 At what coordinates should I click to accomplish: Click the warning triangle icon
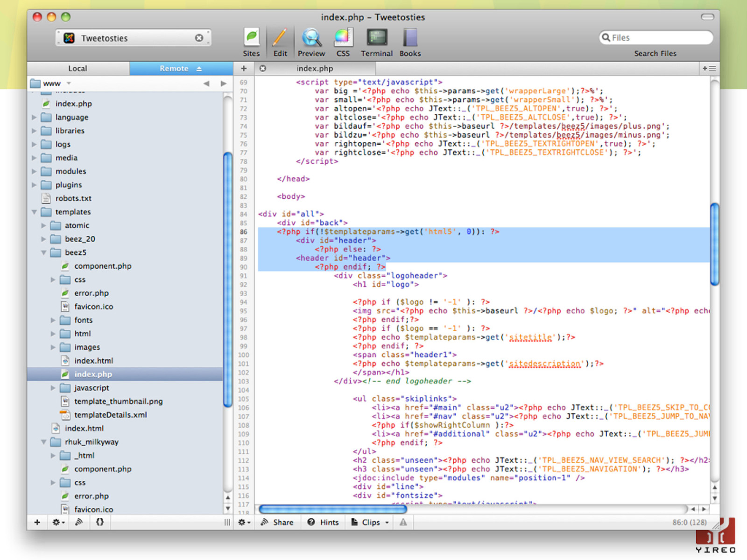click(x=403, y=522)
